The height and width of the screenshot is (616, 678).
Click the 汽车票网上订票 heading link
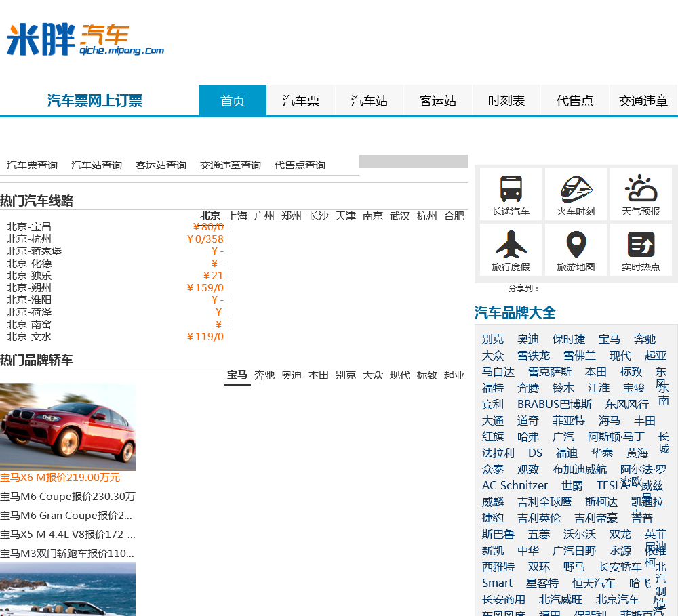pos(95,101)
